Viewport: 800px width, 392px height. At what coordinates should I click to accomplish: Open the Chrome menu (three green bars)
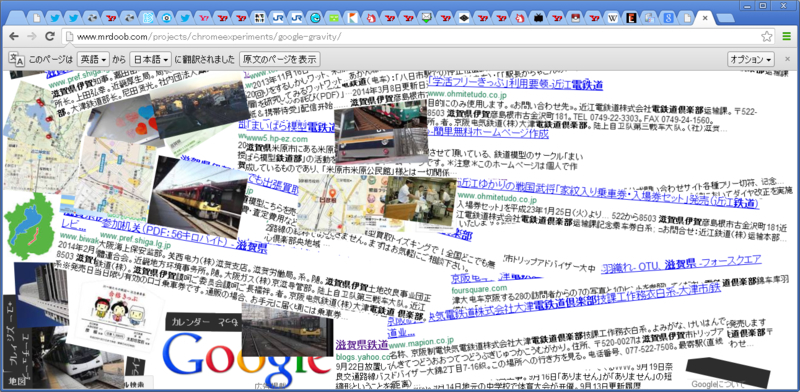click(x=787, y=36)
